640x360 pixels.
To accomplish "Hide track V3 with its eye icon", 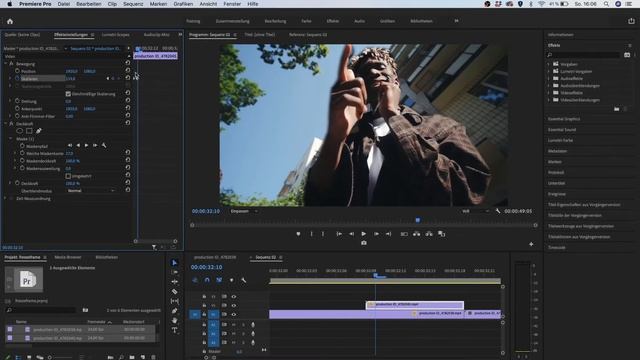I will click(234, 296).
